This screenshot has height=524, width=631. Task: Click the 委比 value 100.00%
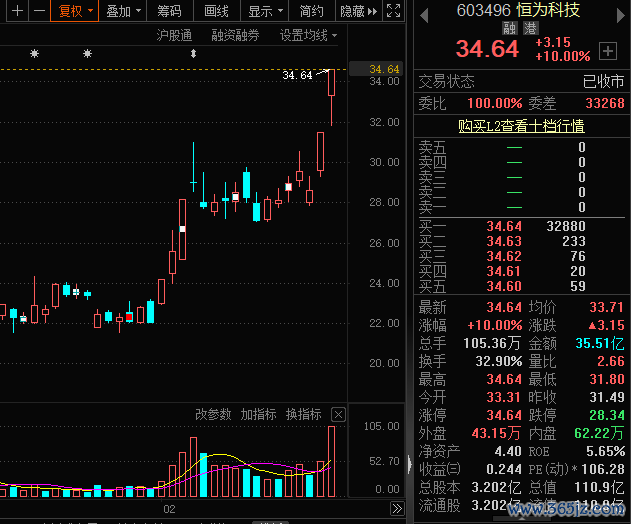(x=495, y=103)
